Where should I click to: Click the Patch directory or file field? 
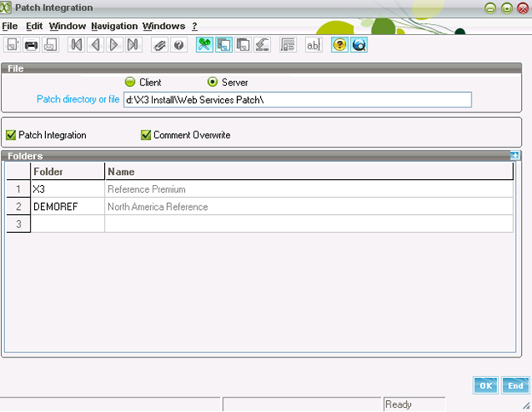pyautogui.click(x=297, y=100)
